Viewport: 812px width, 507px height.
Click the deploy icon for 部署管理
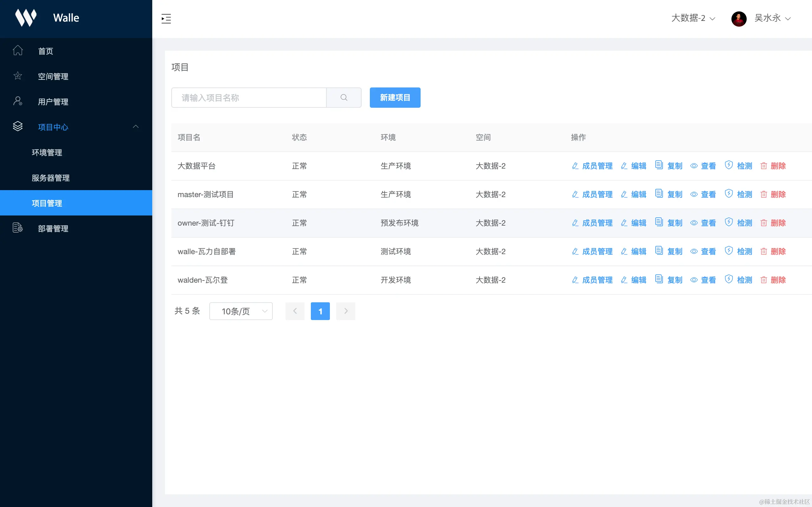point(18,228)
